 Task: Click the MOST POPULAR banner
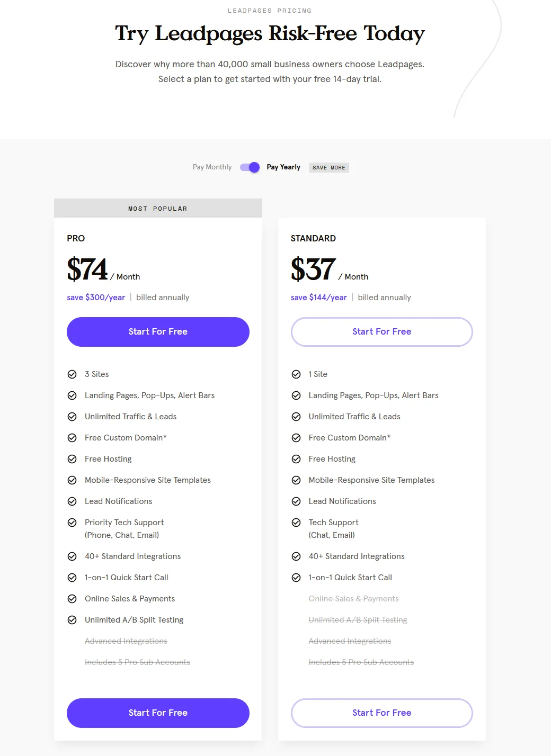[x=158, y=208]
